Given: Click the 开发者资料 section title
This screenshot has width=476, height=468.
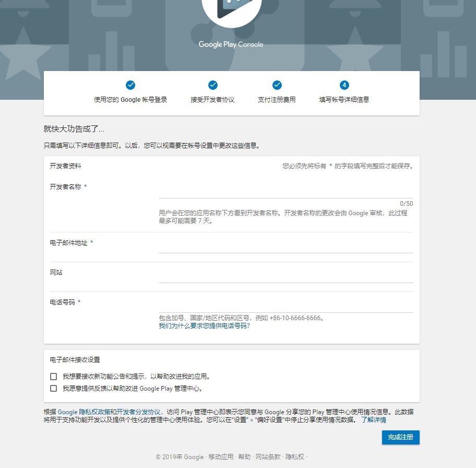Looking at the screenshot, I should [66, 166].
